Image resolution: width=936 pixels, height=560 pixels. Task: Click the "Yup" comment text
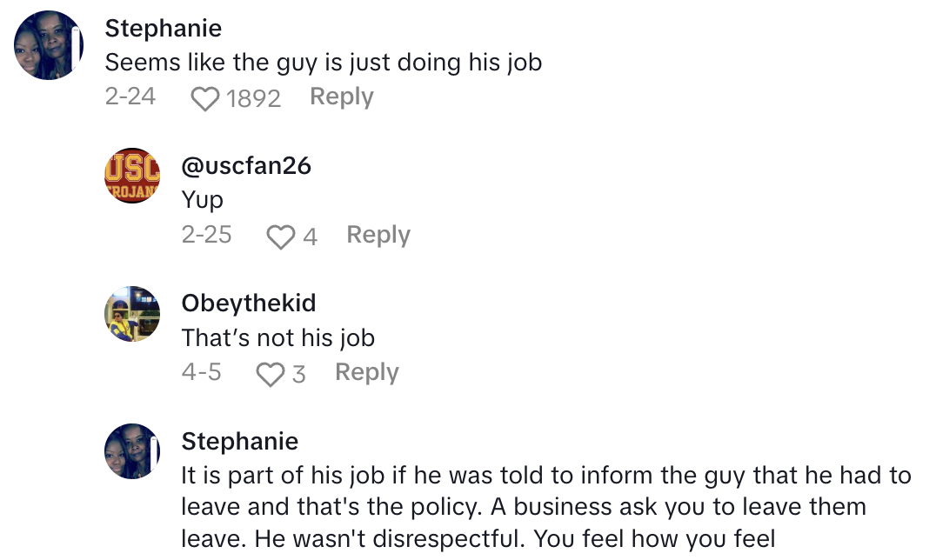coord(203,200)
